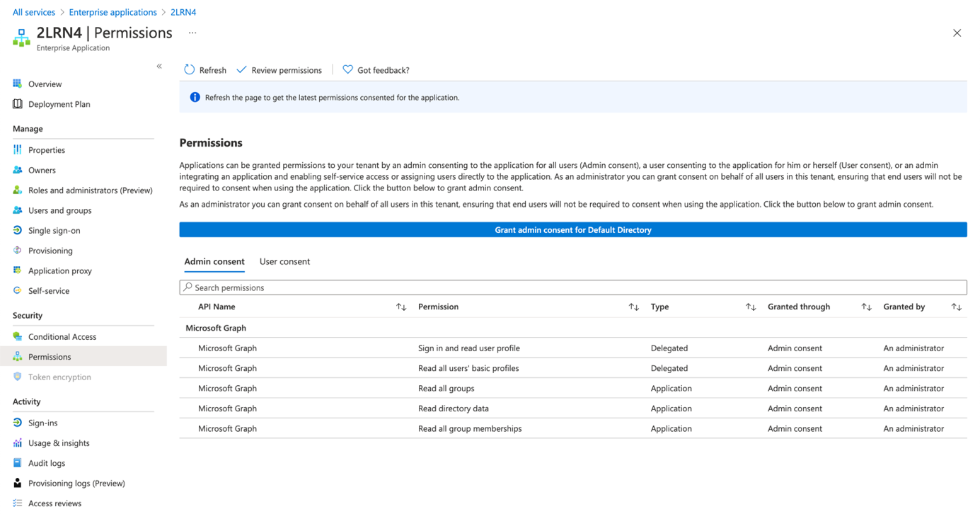The height and width of the screenshot is (514, 980).
Task: Sort by Granted through column arrows
Action: 866,307
